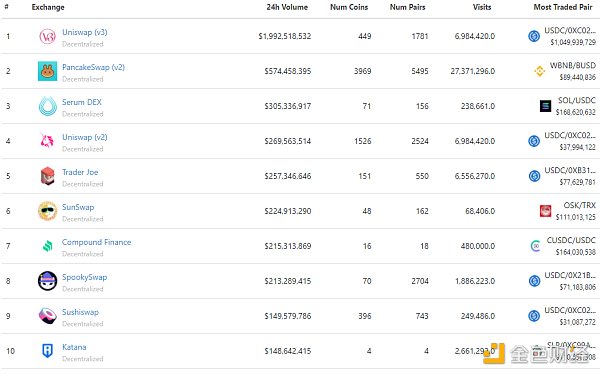Click the Serum DEX droplet logo
The height and width of the screenshot is (375, 600).
point(47,106)
